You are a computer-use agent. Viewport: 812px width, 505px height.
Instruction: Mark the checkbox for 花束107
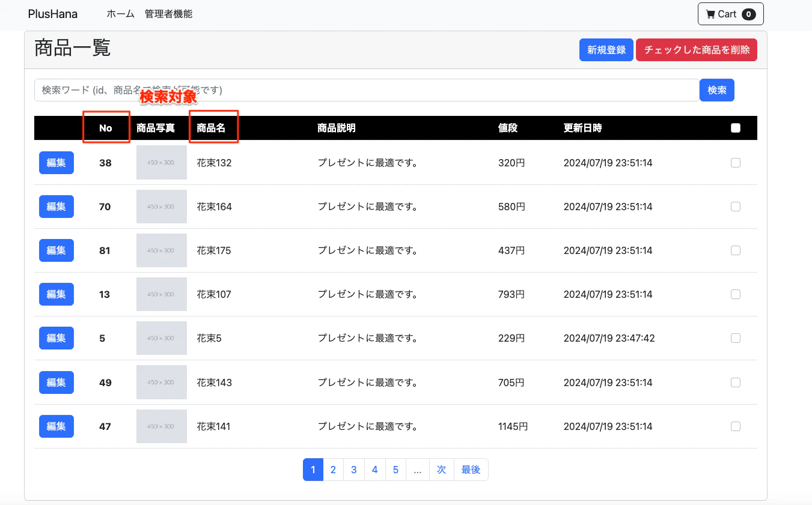736,294
